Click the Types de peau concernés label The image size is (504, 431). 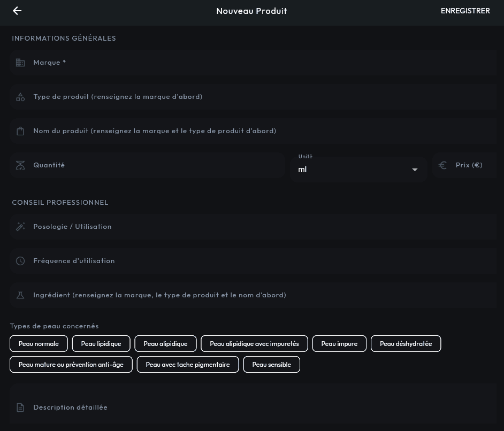(x=55, y=326)
